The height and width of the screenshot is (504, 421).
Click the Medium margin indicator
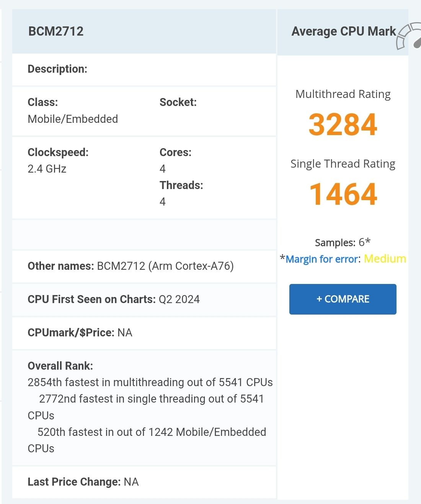pos(385,259)
